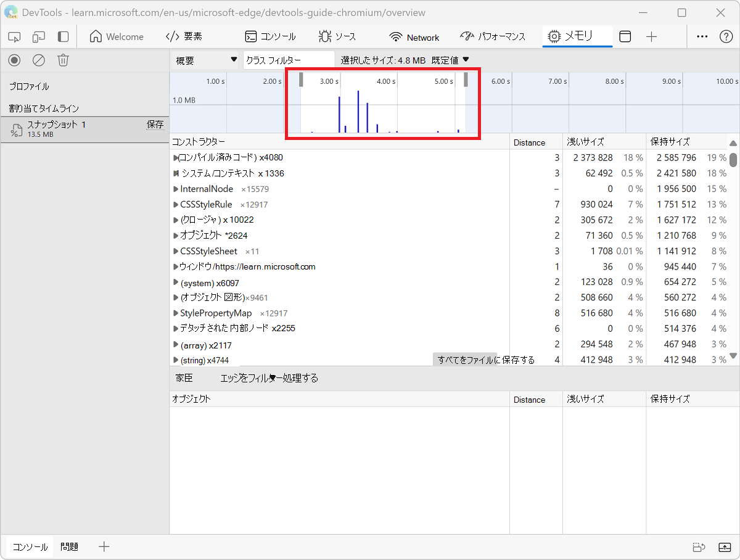
Task: Open the 概要 view dropdown
Action: tap(206, 60)
